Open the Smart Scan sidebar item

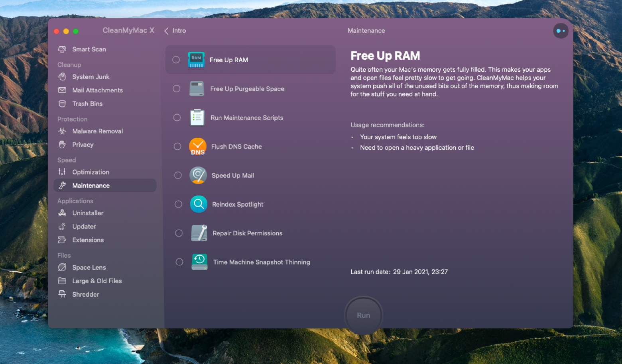coord(105,49)
